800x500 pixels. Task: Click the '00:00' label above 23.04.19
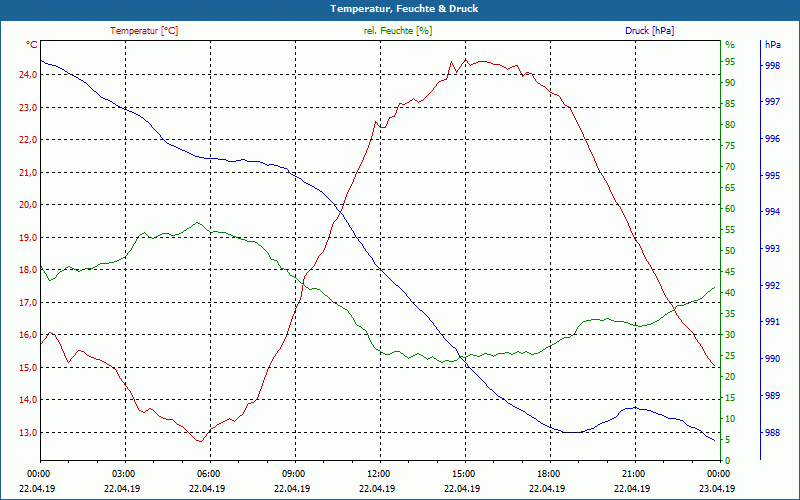click(718, 474)
